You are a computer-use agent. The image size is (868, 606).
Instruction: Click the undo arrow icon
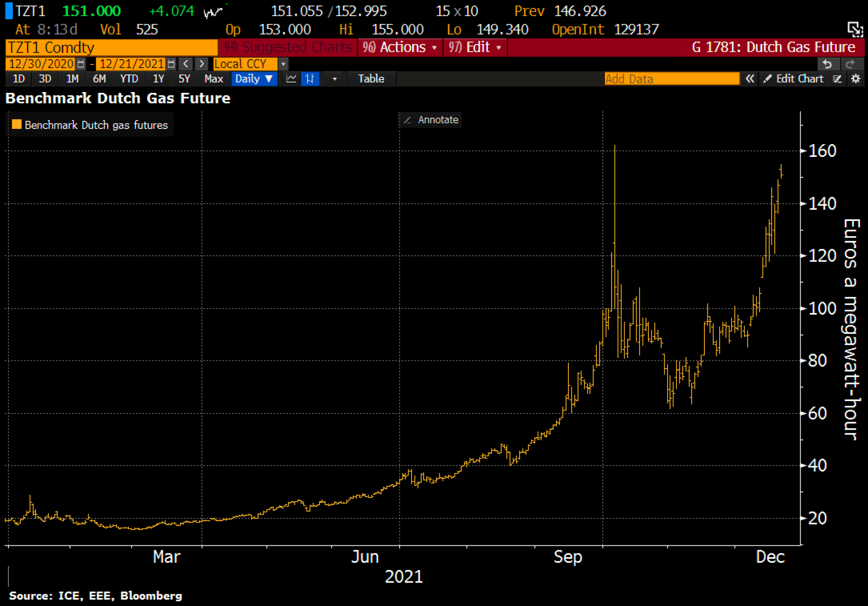click(827, 64)
